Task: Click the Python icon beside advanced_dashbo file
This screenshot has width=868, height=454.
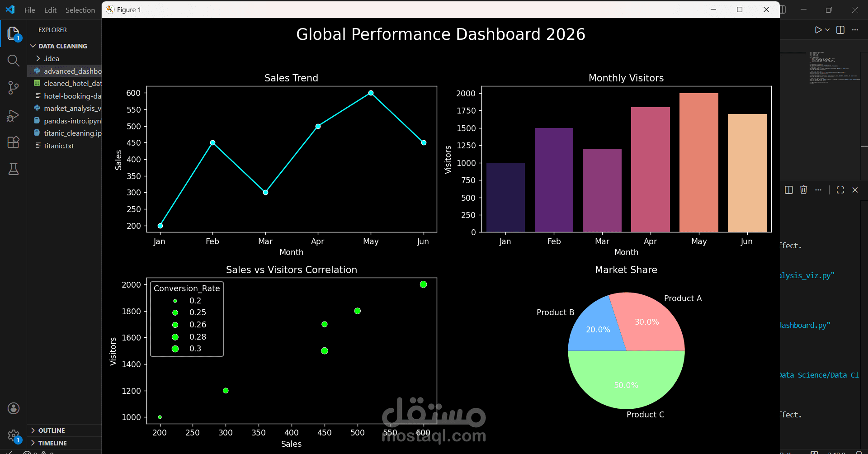Action: (x=37, y=71)
